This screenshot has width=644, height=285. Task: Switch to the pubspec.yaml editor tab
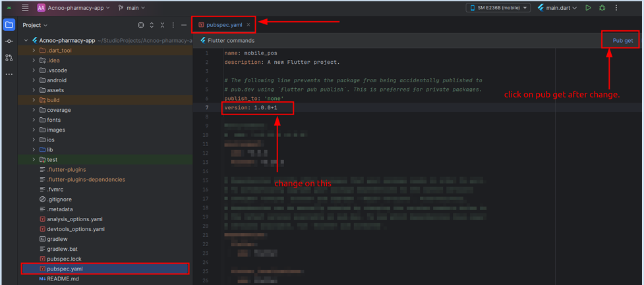(223, 25)
